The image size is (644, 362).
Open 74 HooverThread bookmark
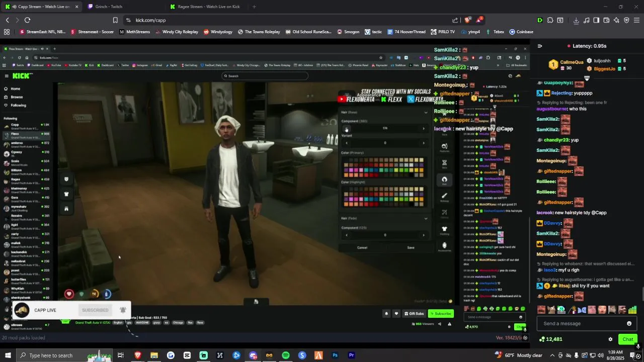[407, 32]
